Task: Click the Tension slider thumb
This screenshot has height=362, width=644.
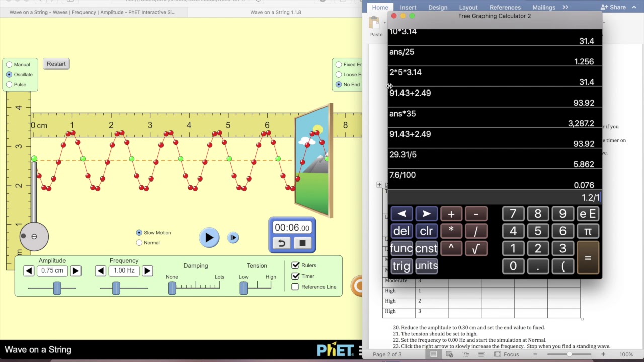Action: click(244, 288)
